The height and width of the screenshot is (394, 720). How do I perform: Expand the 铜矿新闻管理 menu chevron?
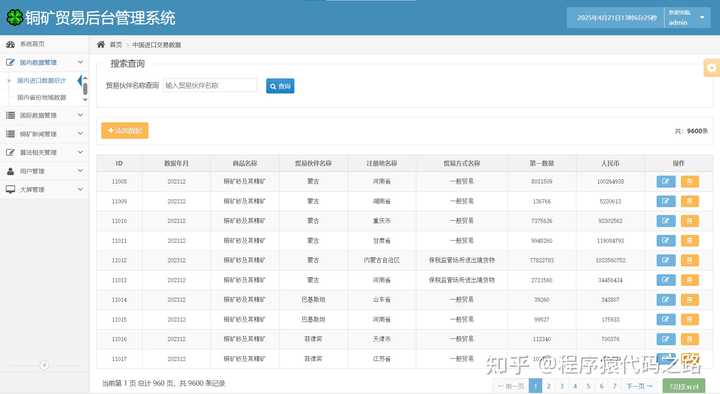point(80,134)
